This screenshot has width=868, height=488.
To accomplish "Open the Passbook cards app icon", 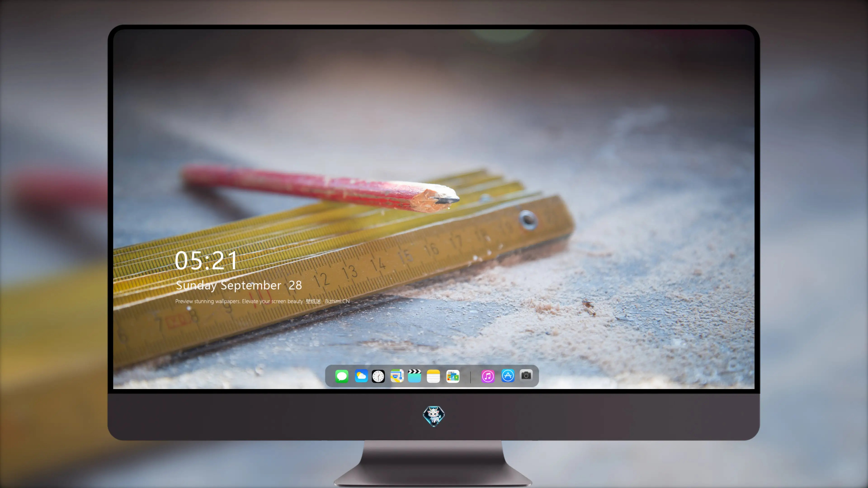I will (453, 376).
